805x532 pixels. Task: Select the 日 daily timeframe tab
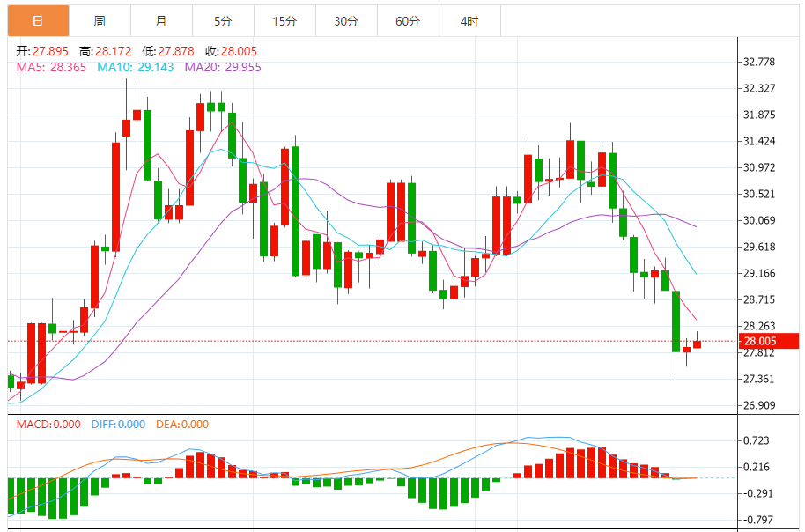tap(39, 21)
